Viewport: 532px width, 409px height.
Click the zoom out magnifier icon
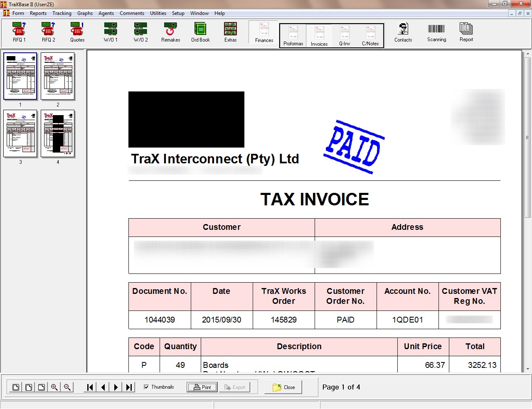pos(67,387)
